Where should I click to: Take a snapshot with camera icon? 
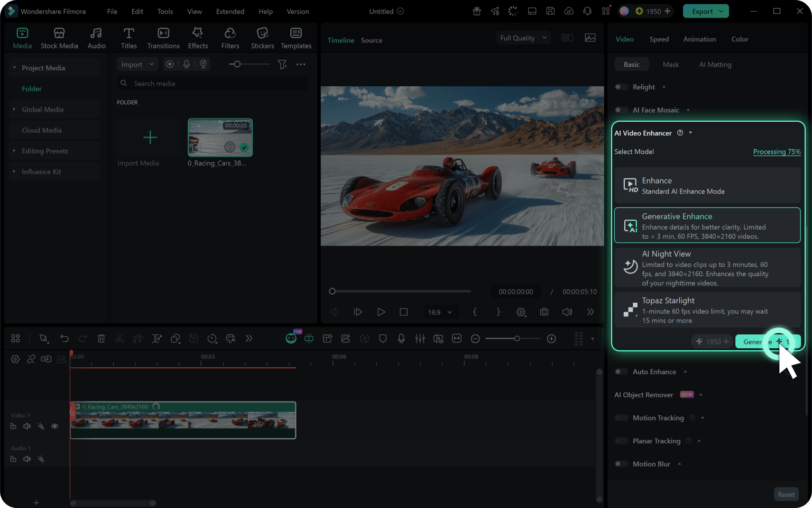[544, 312]
